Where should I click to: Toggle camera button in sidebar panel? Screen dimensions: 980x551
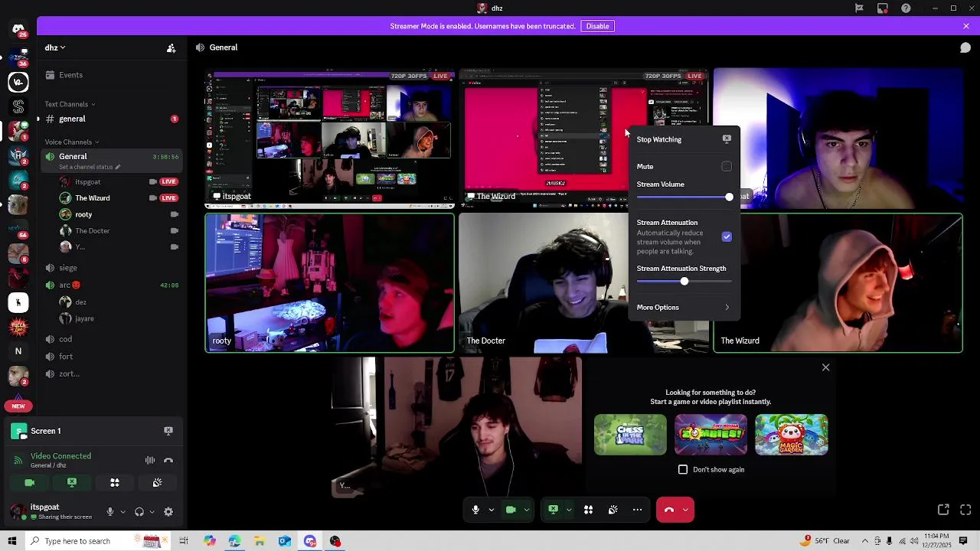point(29,483)
